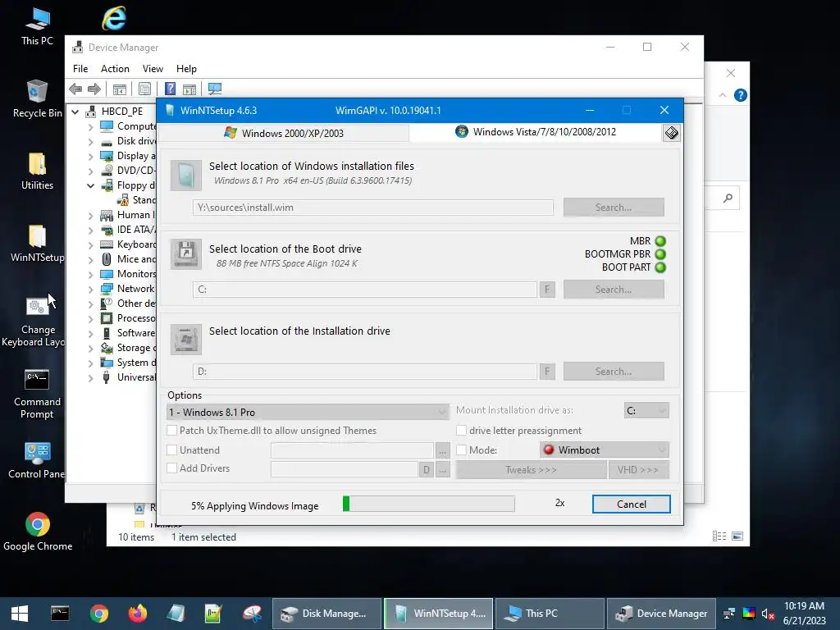This screenshot has width=840, height=630.
Task: Click the Back arrow in Device Manager toolbar
Action: [x=75, y=89]
